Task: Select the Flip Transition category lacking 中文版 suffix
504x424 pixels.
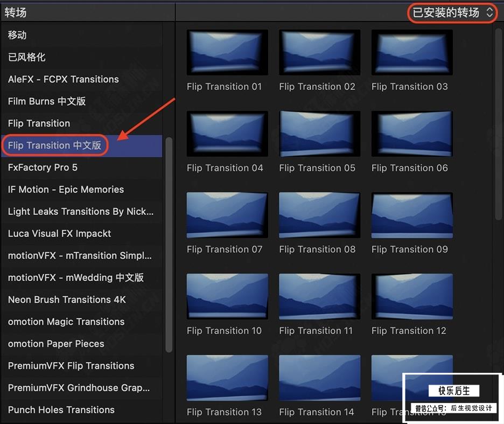Action: (82, 123)
